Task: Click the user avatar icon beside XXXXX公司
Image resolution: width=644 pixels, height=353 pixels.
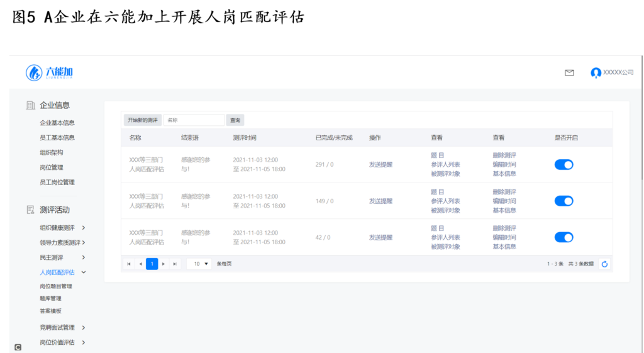Action: click(x=596, y=73)
